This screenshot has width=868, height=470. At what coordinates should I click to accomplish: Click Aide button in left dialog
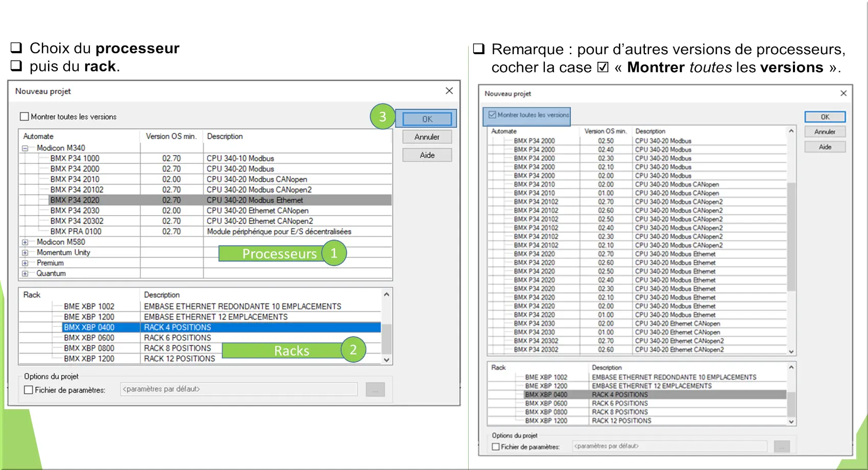click(427, 155)
